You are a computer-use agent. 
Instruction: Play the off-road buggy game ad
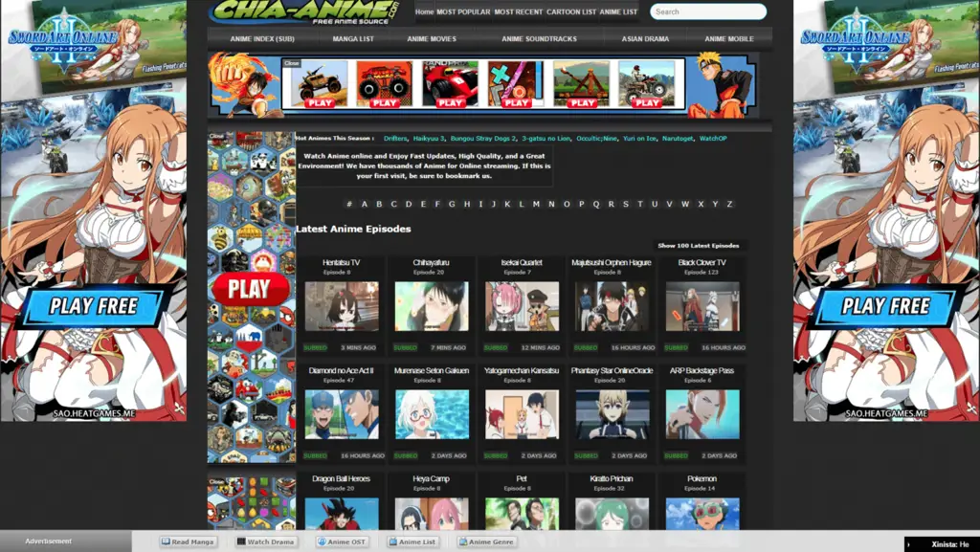click(x=319, y=84)
